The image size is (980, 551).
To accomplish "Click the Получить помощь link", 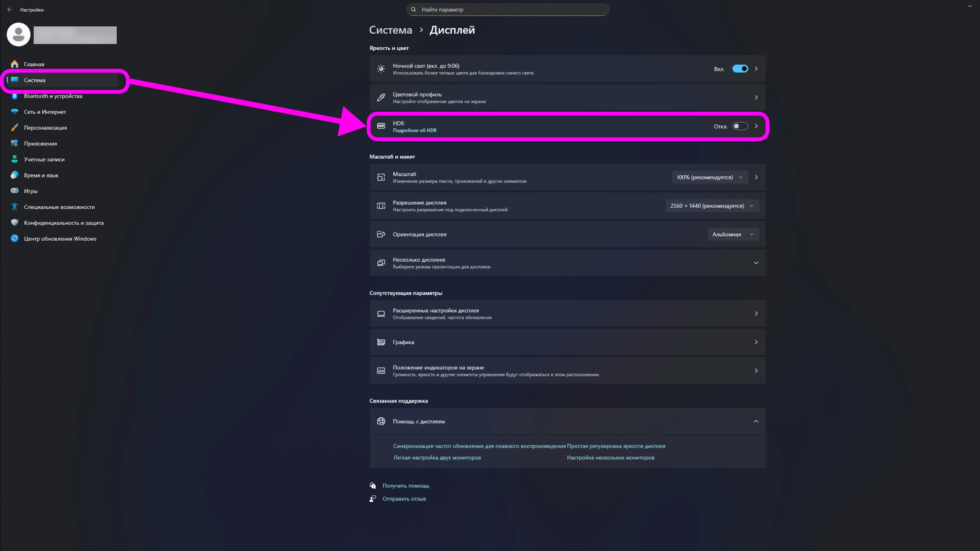I will pos(406,486).
